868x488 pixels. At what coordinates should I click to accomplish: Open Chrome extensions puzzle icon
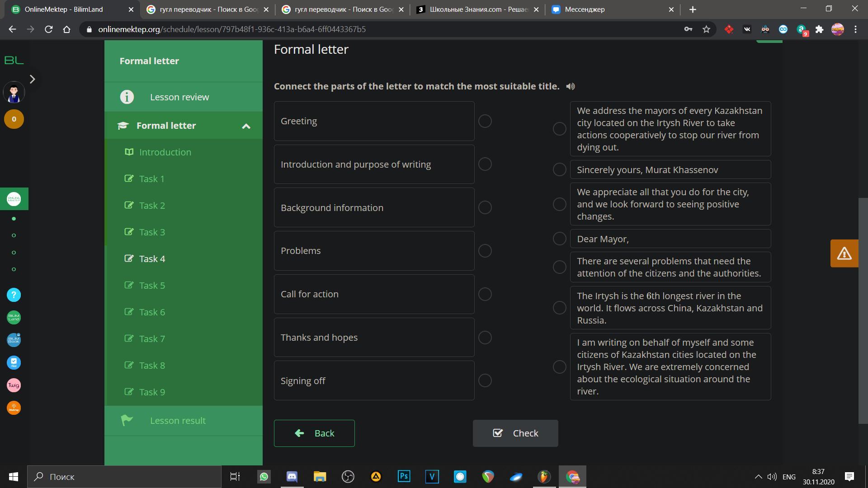[819, 29]
